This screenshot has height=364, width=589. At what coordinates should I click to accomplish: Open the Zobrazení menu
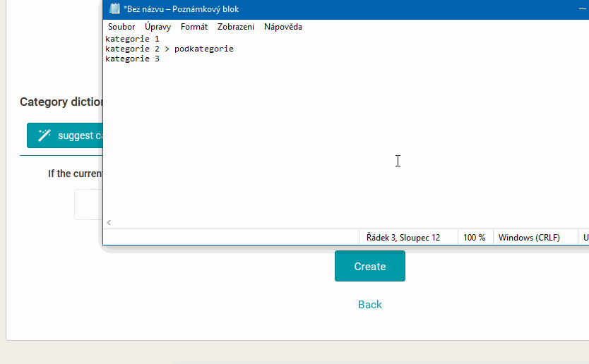click(x=236, y=27)
